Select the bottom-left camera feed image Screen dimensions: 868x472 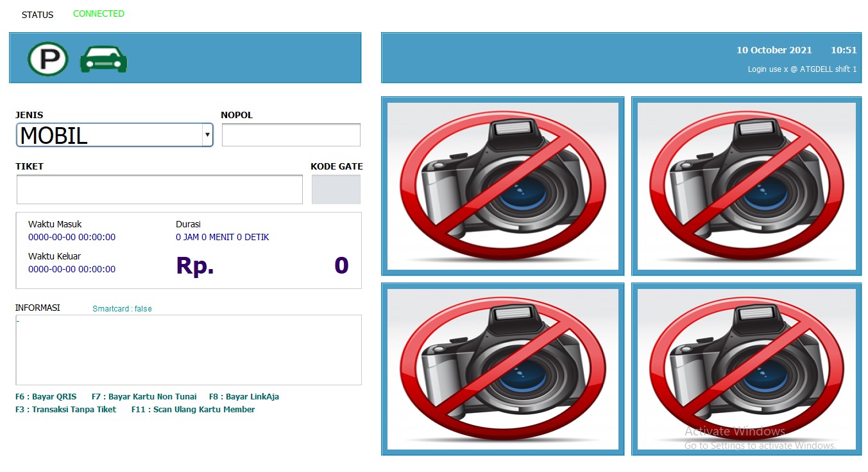pos(502,369)
